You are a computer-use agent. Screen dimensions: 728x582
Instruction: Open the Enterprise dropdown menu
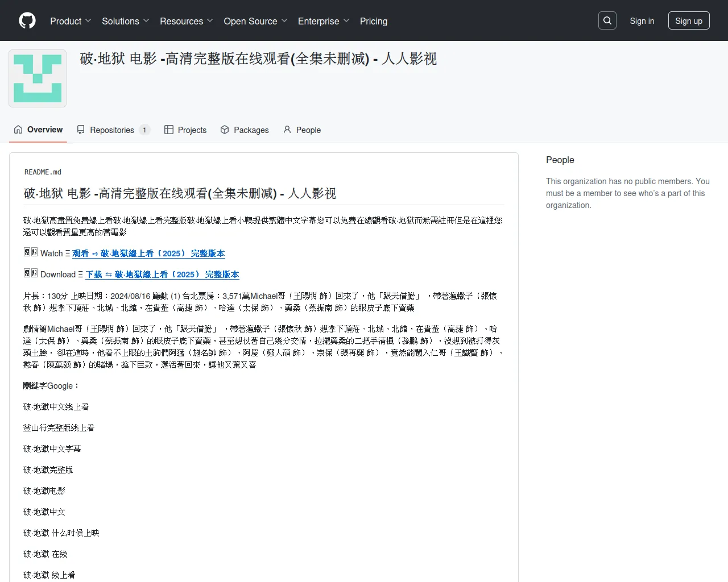tap(323, 21)
